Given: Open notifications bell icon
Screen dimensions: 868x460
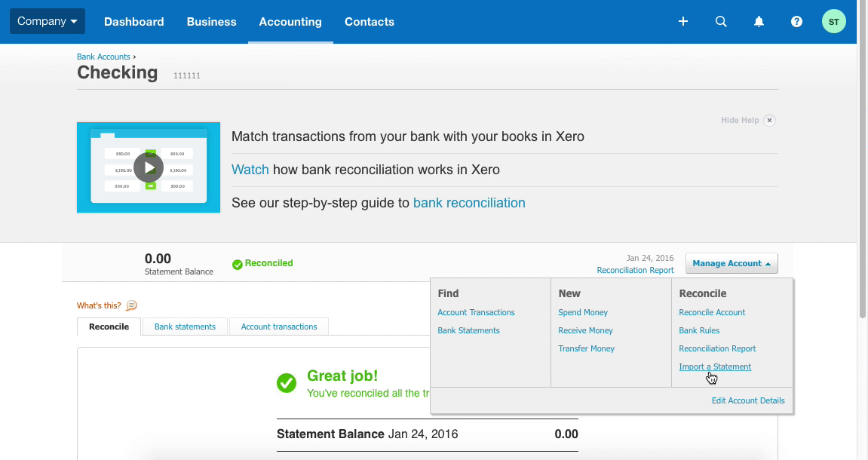Looking at the screenshot, I should [759, 22].
